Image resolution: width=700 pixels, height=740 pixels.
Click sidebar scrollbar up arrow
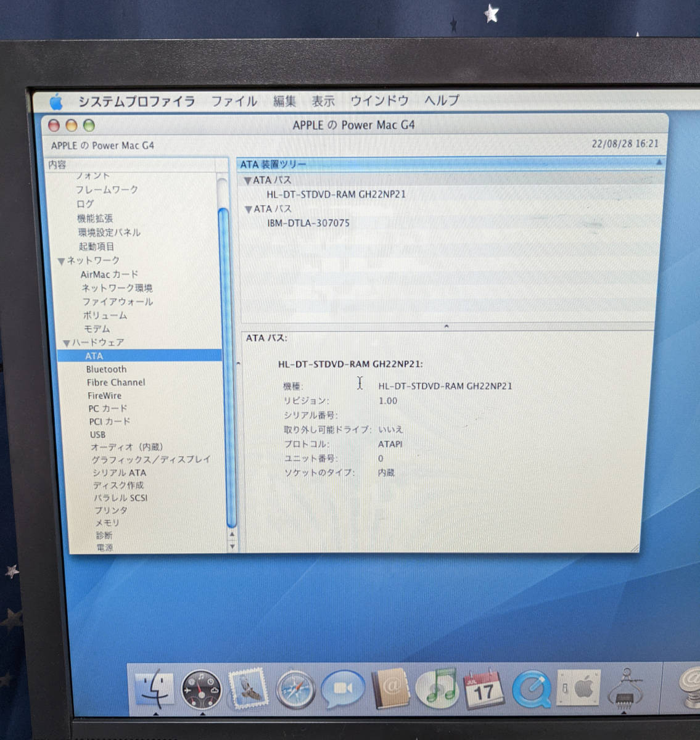(232, 535)
